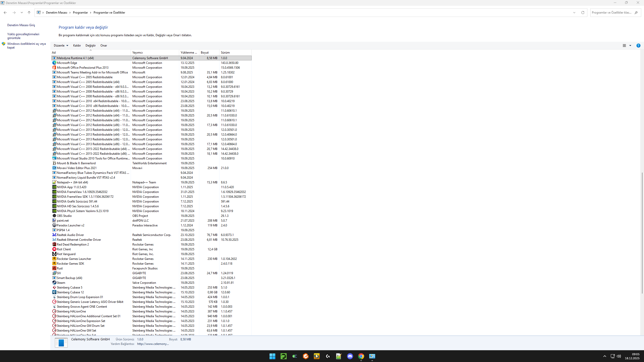Open Discord from the taskbar
Viewport: 644px width, 362px height.
click(350, 356)
